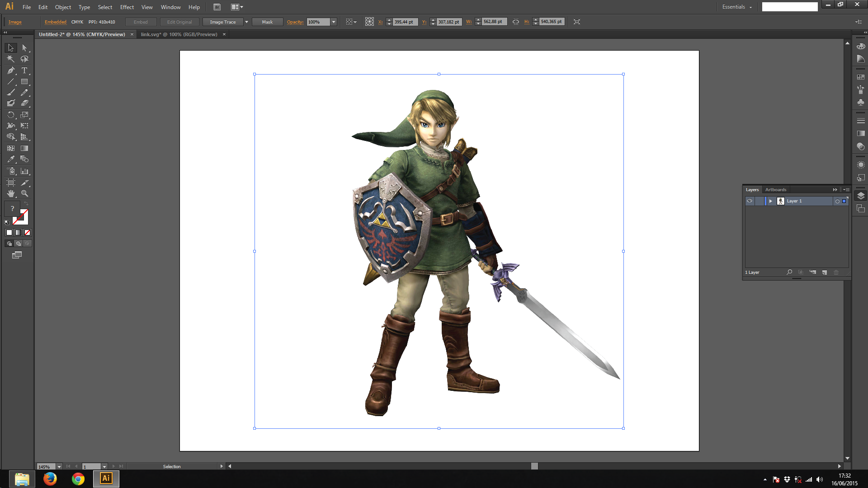Select the Blend tool
This screenshot has height=488, width=868.
point(25,159)
